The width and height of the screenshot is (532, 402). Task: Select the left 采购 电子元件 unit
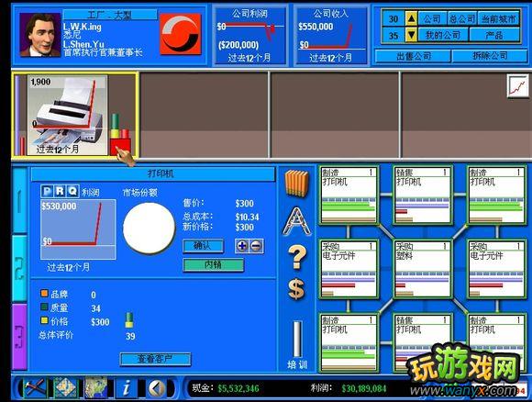click(349, 269)
